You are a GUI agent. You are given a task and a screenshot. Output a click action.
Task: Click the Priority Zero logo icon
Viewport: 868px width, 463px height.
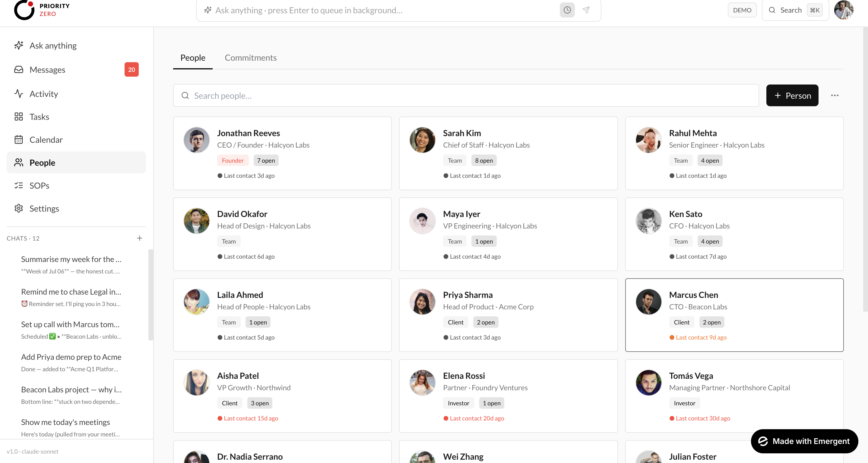click(24, 10)
